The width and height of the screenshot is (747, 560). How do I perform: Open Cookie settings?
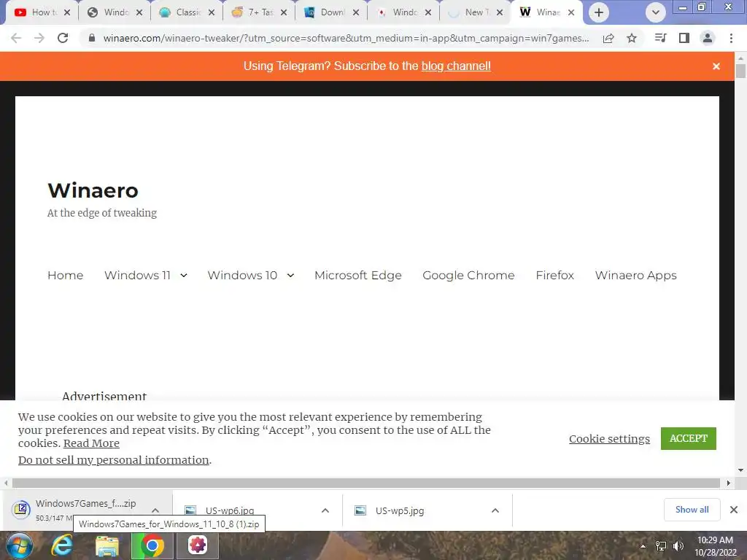(x=609, y=438)
